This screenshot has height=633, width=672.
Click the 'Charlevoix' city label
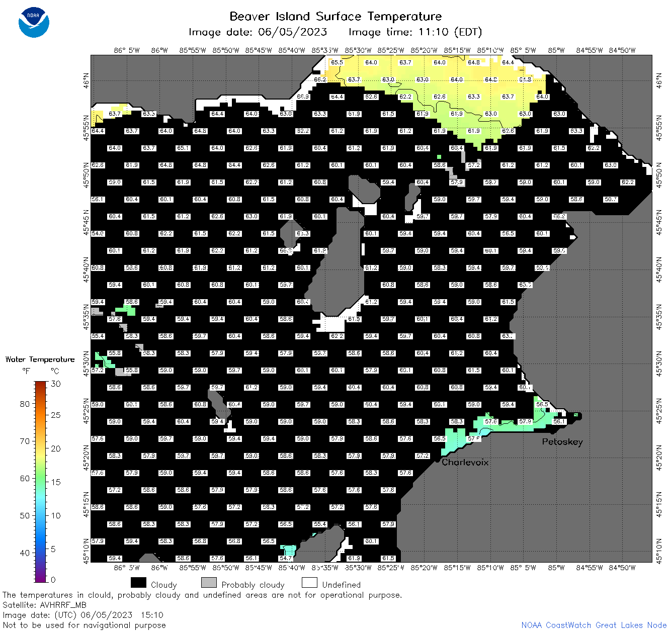tap(465, 462)
